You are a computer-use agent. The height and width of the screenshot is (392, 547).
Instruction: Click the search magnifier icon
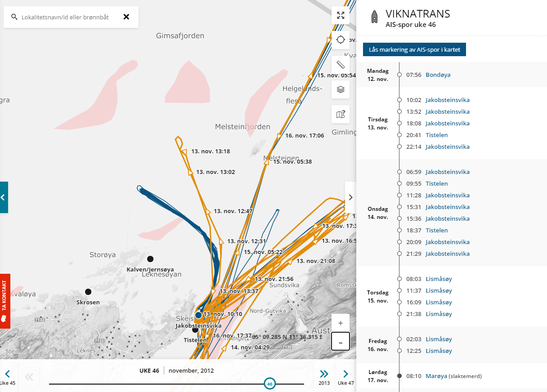pos(14,17)
